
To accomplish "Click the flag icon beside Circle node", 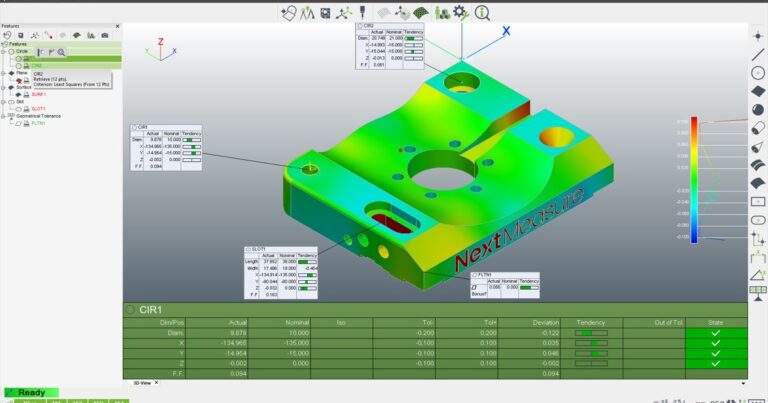I will 51,52.
